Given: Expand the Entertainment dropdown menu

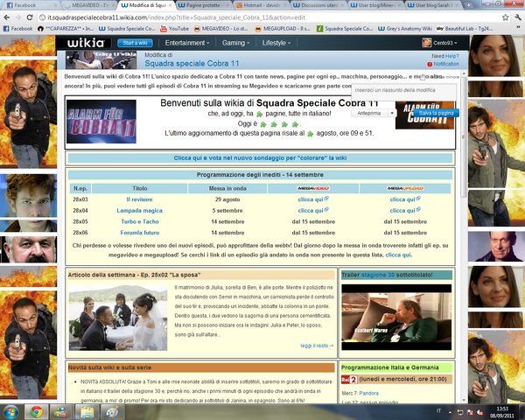Looking at the screenshot, I should (x=187, y=43).
